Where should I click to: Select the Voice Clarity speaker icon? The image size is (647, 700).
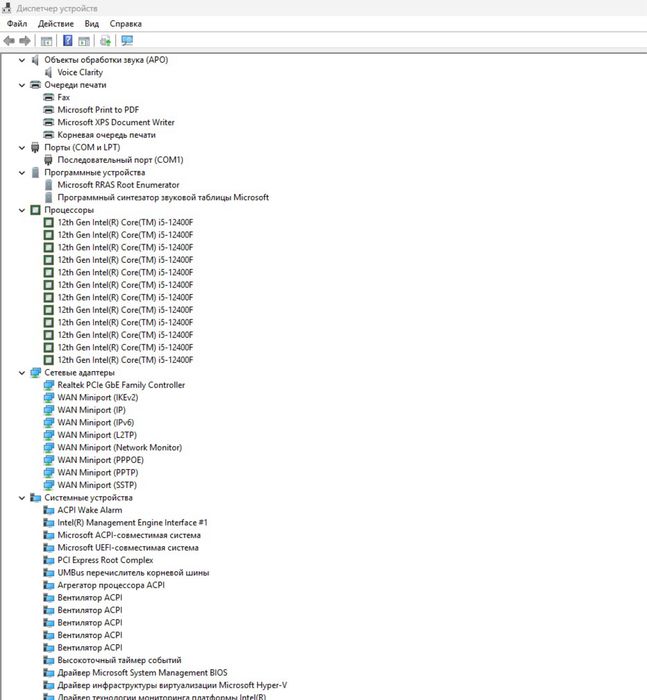point(48,72)
